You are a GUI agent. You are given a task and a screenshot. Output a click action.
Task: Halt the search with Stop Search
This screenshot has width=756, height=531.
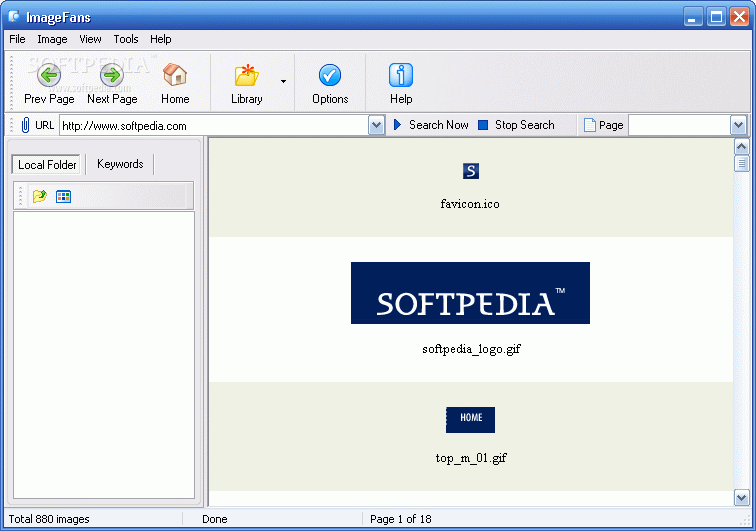click(x=516, y=125)
